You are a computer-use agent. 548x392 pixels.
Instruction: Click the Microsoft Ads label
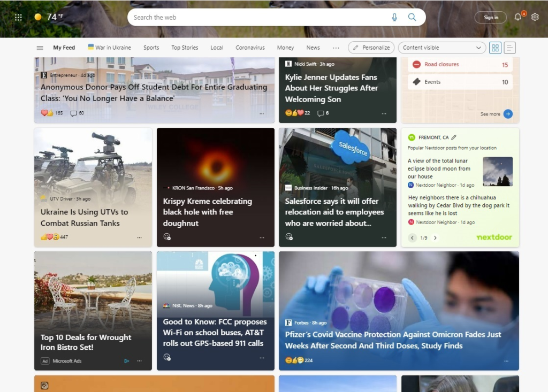tap(67, 361)
